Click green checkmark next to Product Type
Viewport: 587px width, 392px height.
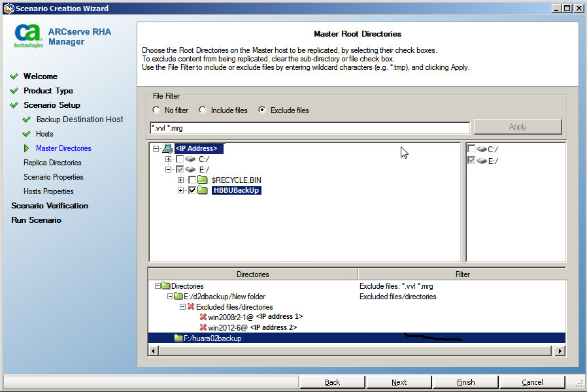(14, 91)
